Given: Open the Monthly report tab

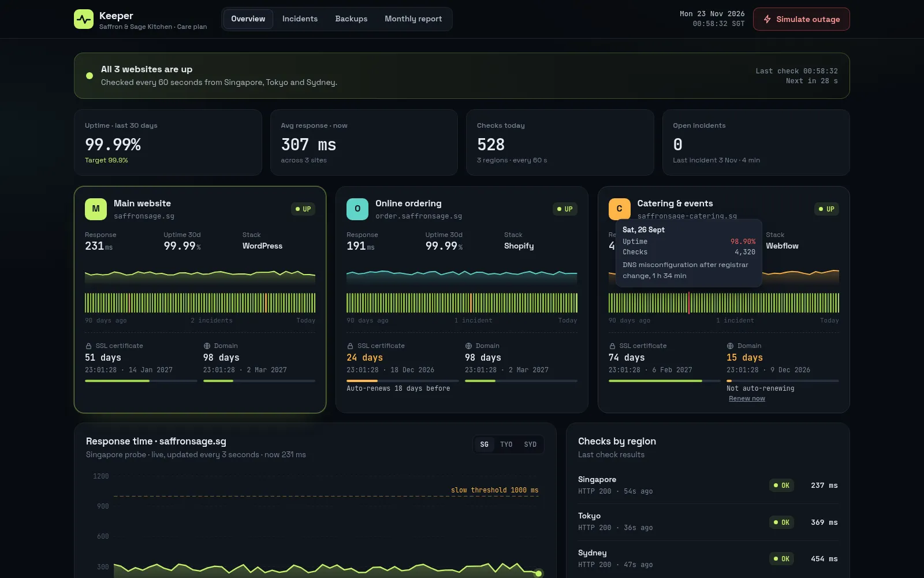Looking at the screenshot, I should [413, 19].
